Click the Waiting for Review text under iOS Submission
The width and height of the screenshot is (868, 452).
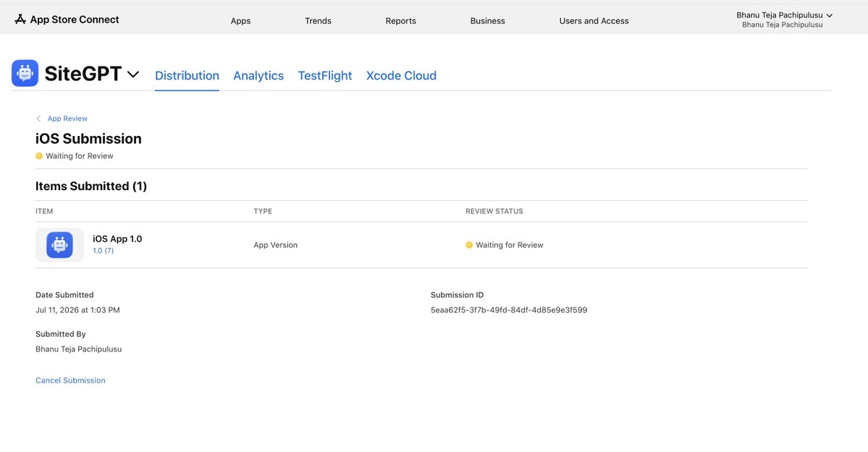(x=80, y=156)
